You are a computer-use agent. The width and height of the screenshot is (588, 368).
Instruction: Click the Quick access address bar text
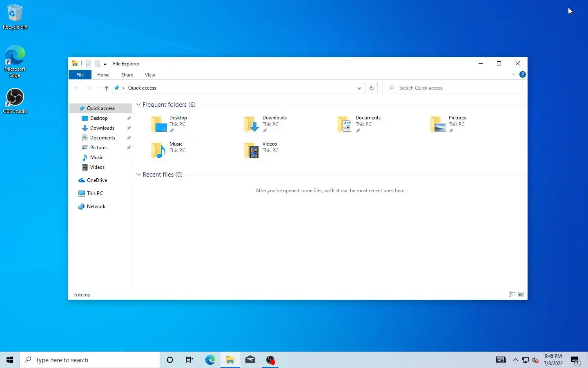[x=142, y=88]
